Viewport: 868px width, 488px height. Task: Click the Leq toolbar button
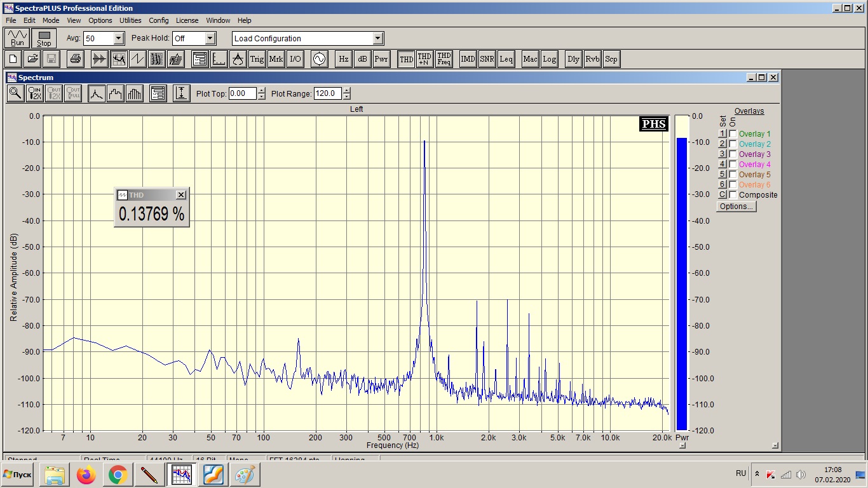(506, 59)
